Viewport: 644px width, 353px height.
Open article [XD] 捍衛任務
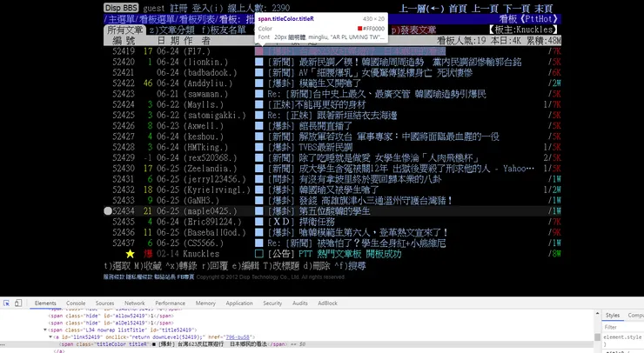301,222
